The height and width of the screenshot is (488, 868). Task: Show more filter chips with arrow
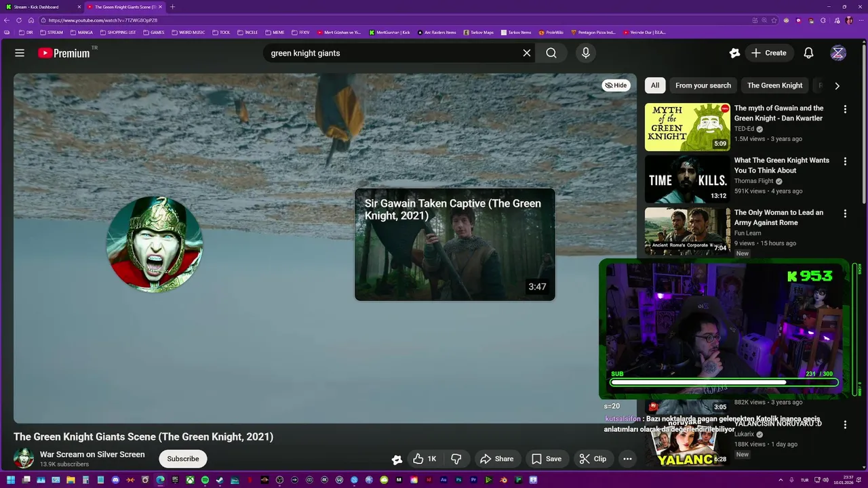[837, 86]
